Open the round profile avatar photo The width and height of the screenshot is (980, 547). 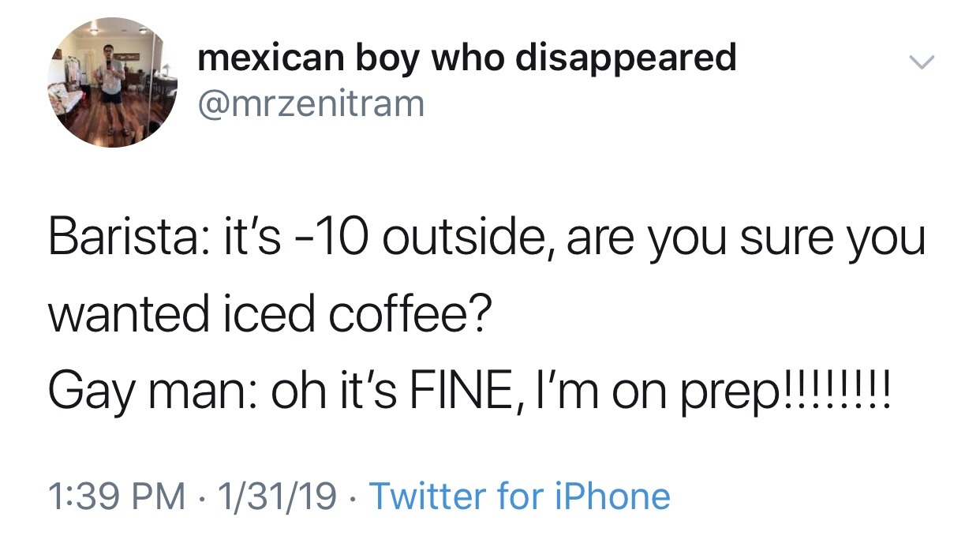pos(112,81)
